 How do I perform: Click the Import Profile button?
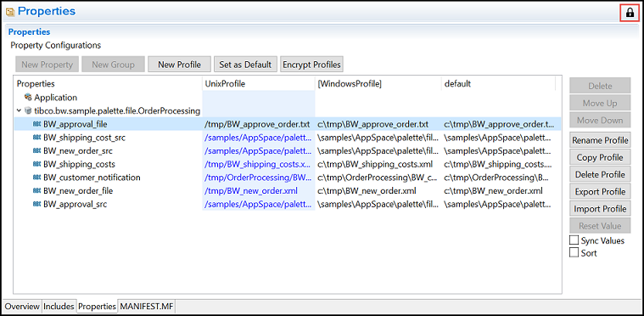point(600,209)
